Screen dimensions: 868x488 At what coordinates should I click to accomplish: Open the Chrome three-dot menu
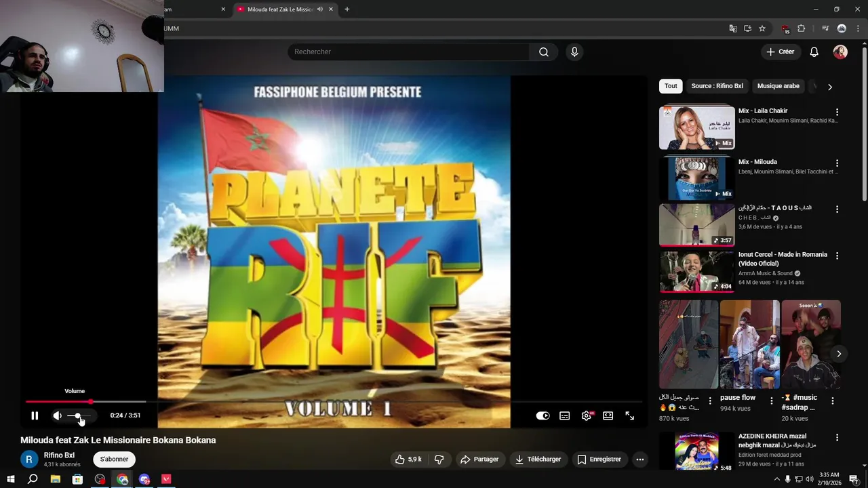858,28
